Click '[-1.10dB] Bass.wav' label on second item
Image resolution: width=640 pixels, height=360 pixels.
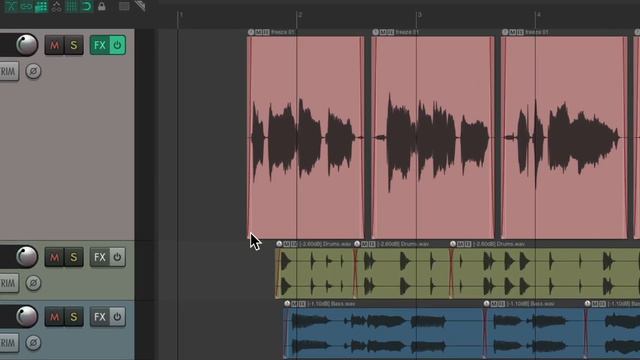[530, 303]
